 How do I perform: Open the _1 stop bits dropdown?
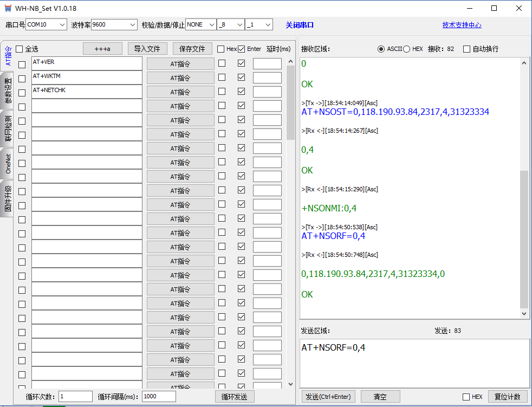point(259,25)
